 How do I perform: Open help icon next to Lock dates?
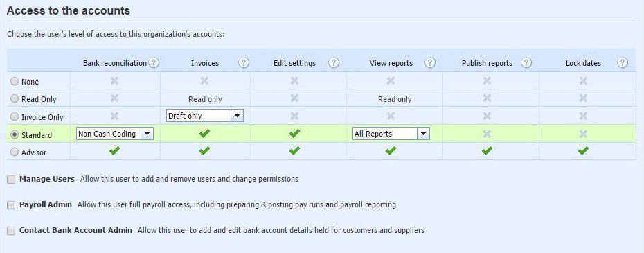623,63
